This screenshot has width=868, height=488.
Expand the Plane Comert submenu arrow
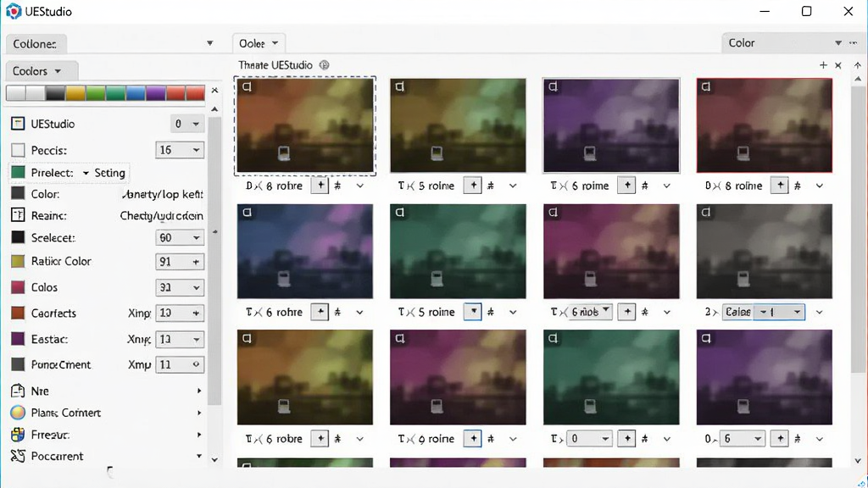(x=199, y=413)
